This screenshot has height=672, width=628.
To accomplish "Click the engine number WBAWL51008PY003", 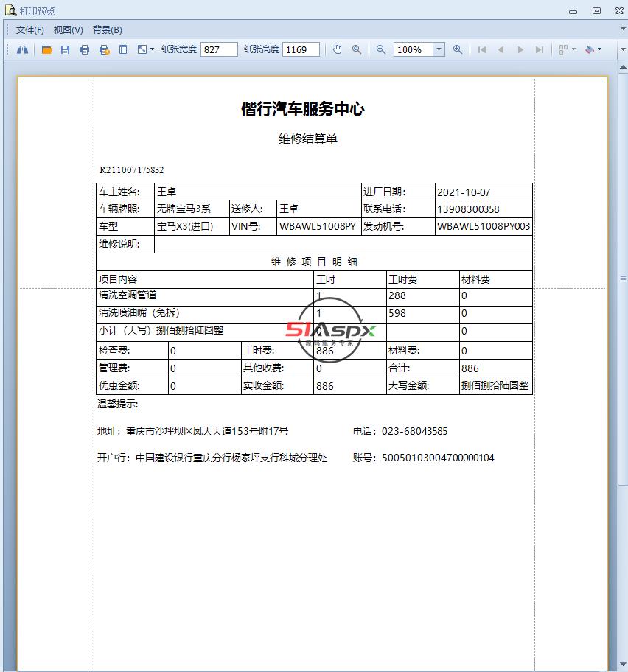I will [484, 226].
